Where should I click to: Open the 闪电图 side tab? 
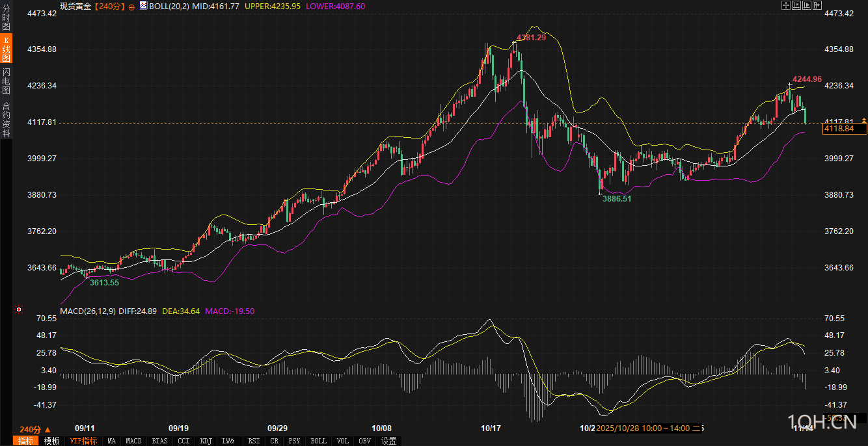click(x=6, y=81)
